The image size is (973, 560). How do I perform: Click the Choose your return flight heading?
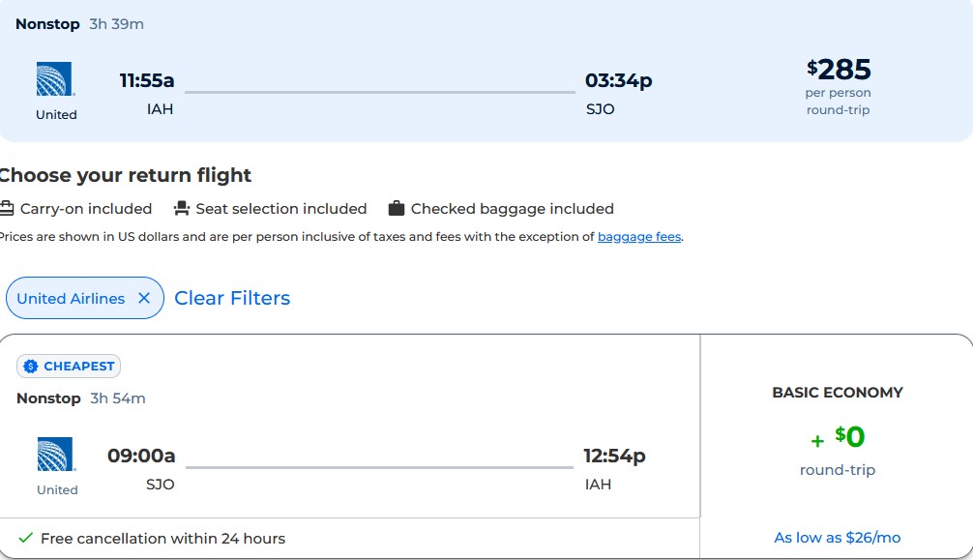126,175
